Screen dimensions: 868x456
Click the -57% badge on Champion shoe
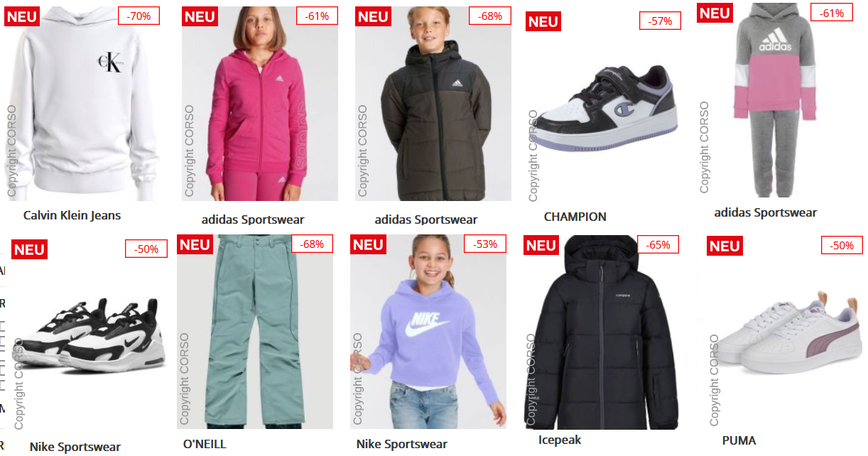[x=661, y=21]
